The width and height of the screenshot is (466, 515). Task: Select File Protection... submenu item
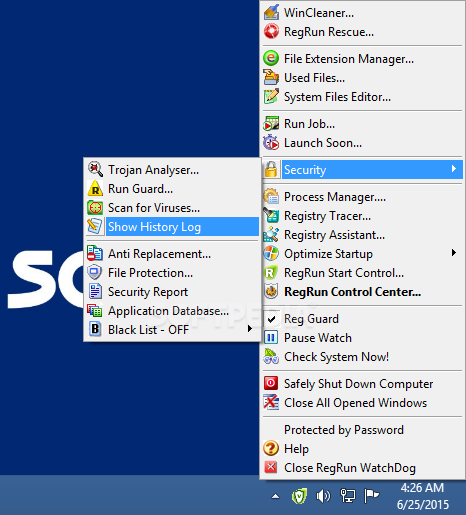pos(172,273)
